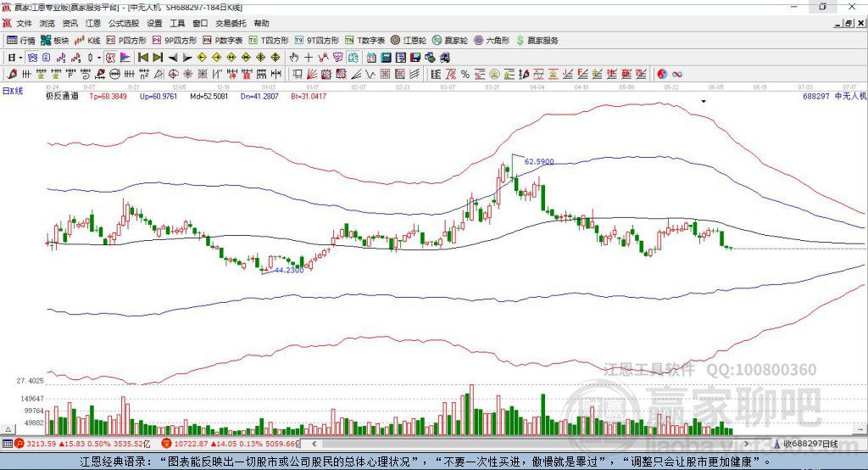
Task: Click the 极反通道 indicator name
Action: tap(62, 96)
